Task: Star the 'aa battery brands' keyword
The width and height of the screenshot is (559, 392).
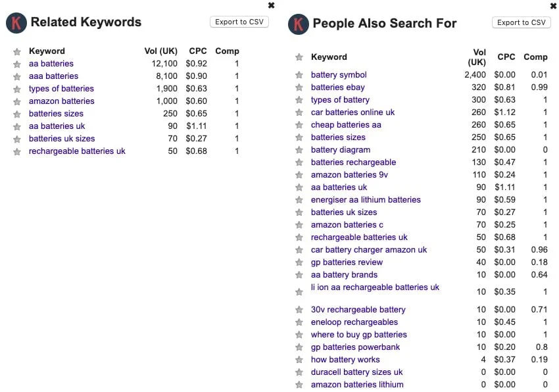Action: (x=299, y=275)
